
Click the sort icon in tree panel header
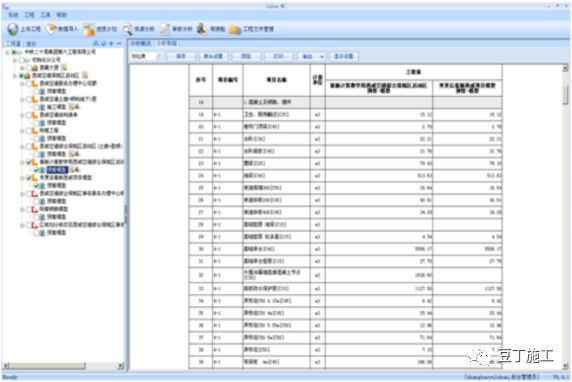coord(96,43)
